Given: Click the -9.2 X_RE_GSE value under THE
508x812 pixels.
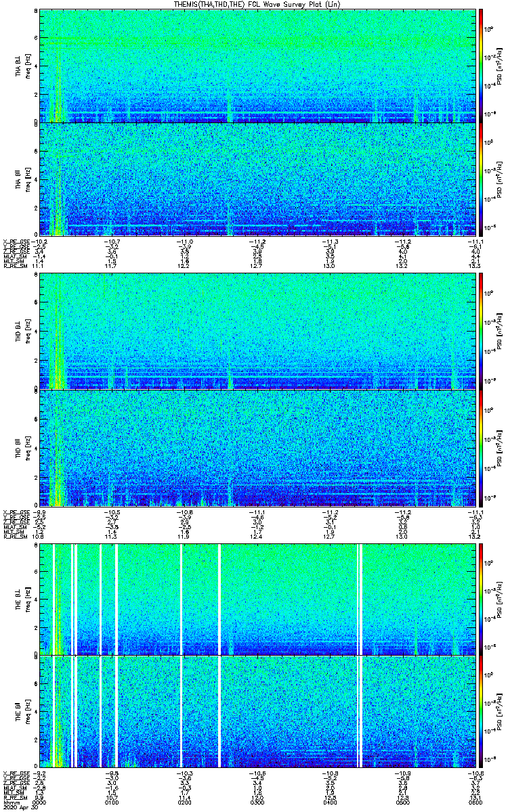Looking at the screenshot, I should click(39, 773).
